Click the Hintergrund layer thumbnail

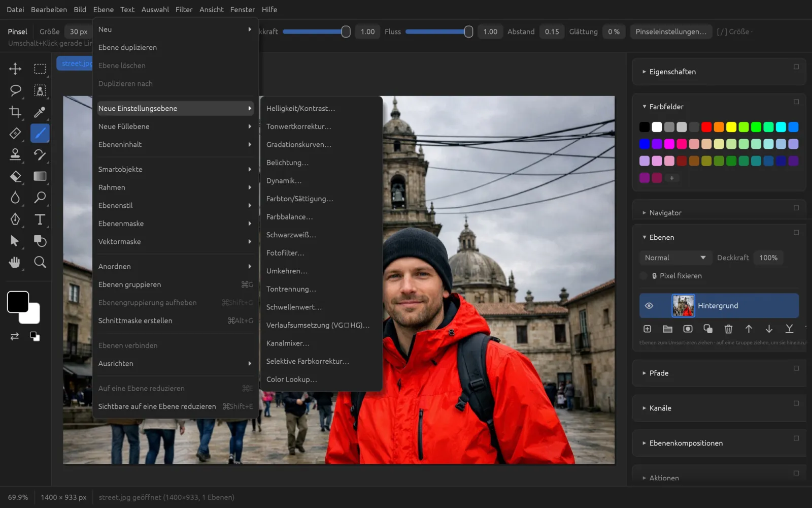[683, 306]
